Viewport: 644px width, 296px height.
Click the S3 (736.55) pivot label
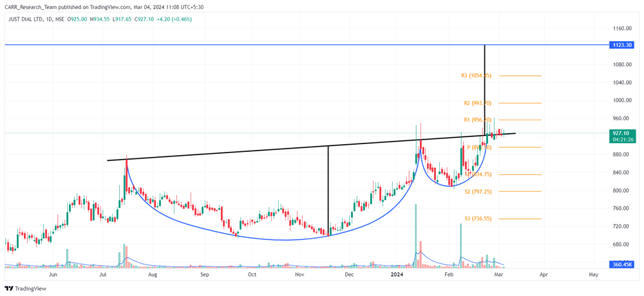click(478, 219)
